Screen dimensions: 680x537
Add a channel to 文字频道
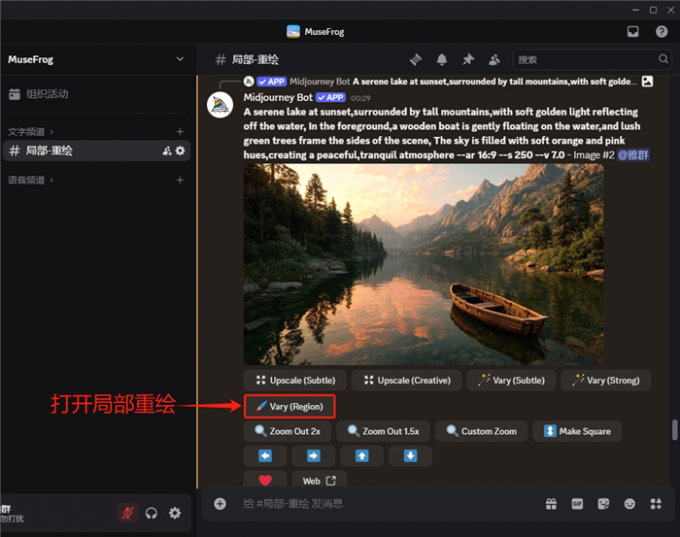tap(180, 131)
